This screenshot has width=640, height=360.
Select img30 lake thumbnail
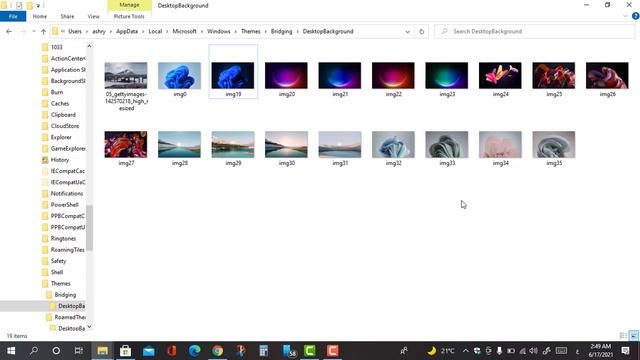[286, 144]
